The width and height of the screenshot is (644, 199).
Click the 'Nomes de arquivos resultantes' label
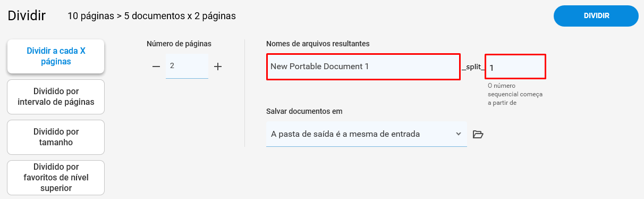coord(318,44)
